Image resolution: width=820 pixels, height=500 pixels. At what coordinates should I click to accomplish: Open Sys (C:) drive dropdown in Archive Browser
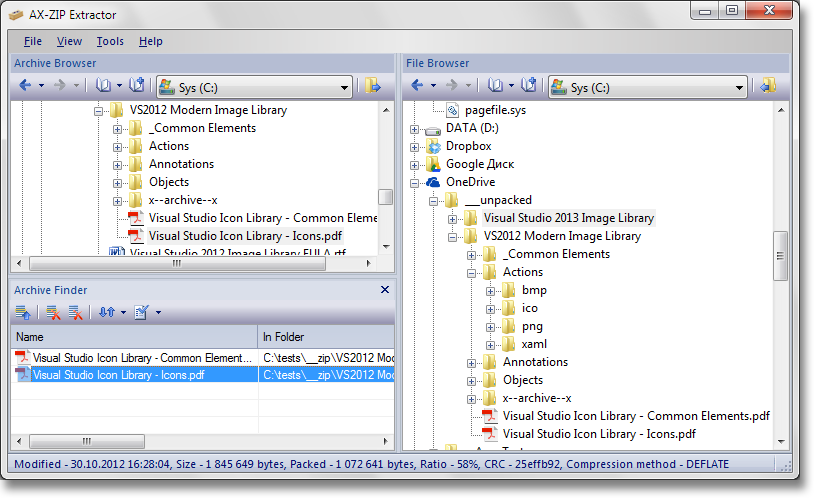tap(344, 88)
